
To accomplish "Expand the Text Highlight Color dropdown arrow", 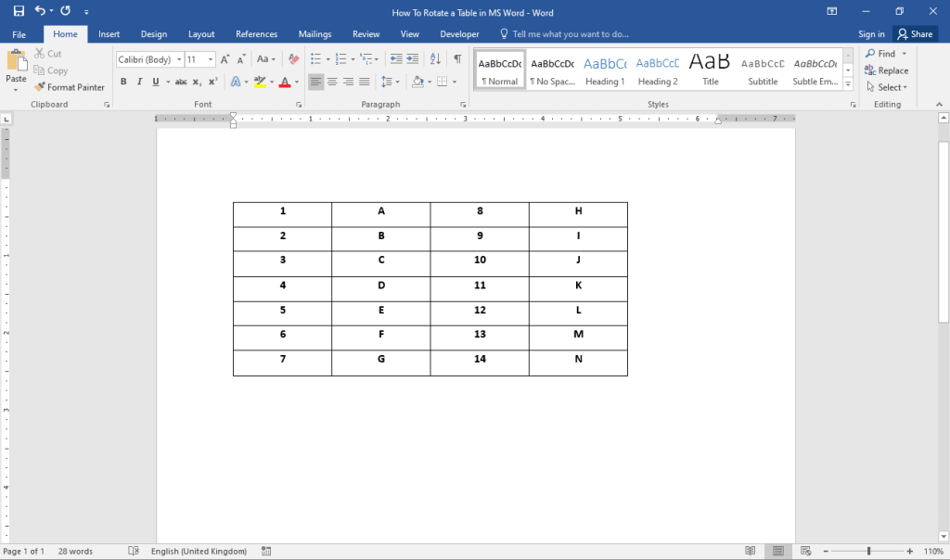I will click(270, 82).
